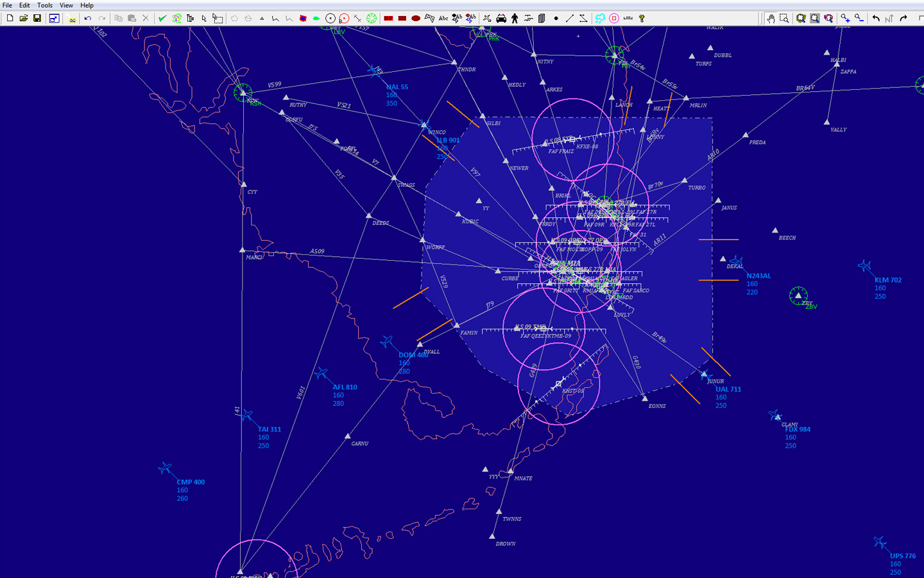Select the arrow pointer tool
924x578 pixels.
204,18
